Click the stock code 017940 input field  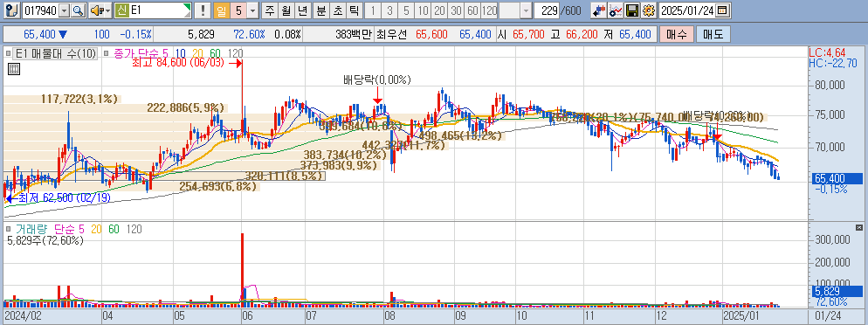[40, 10]
